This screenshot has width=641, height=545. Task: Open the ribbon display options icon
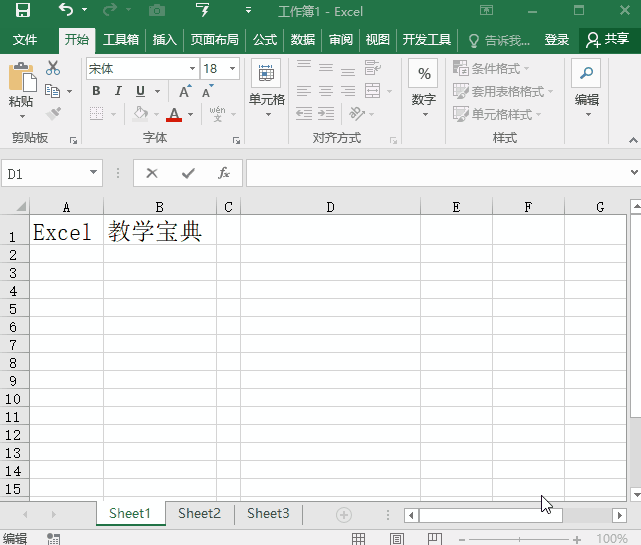click(486, 10)
